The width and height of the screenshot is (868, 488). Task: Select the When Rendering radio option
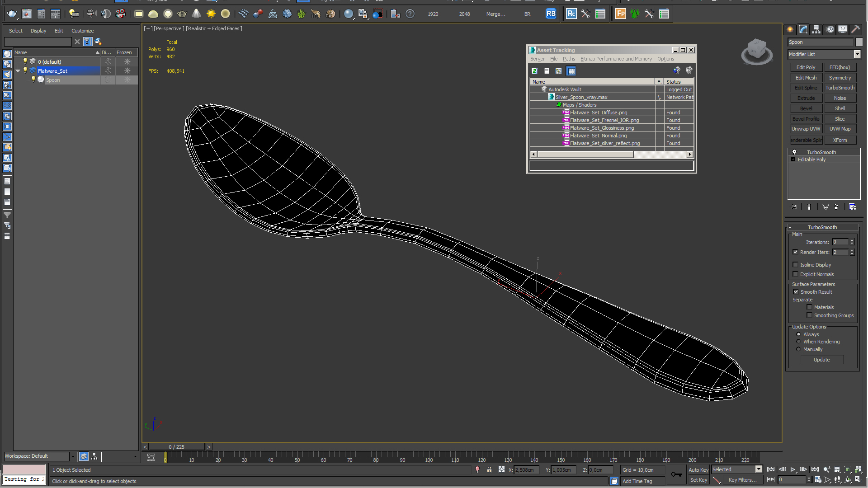[798, 342]
